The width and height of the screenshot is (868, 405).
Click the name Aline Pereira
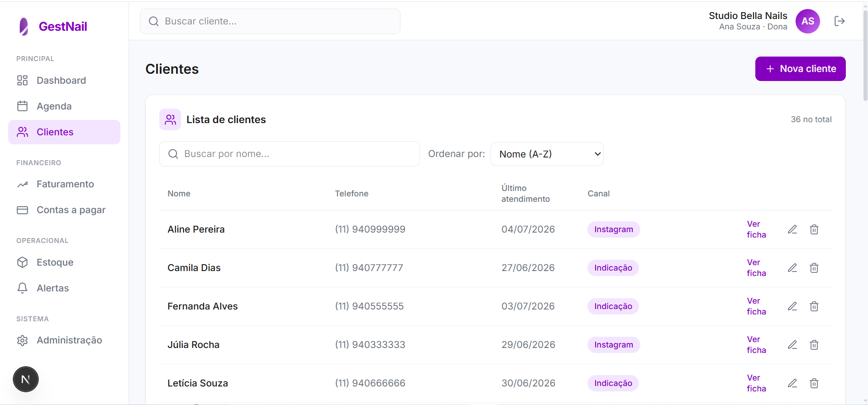coord(196,229)
